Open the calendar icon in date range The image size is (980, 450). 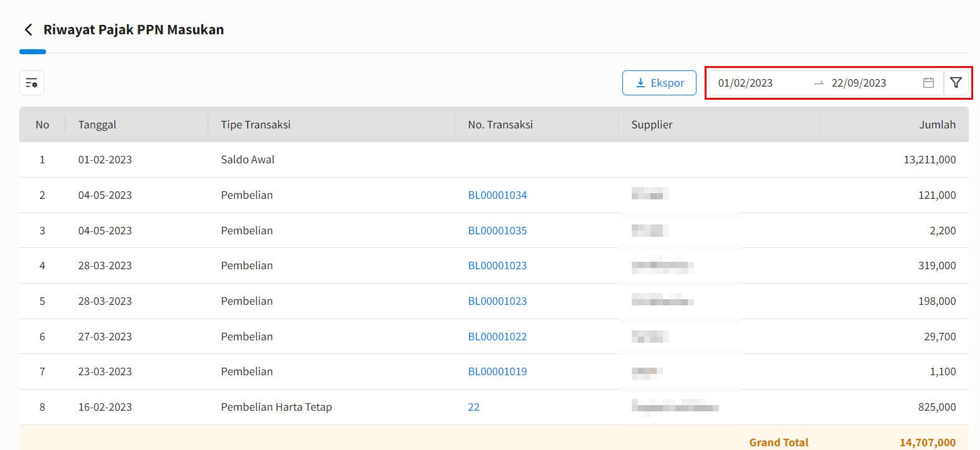click(928, 83)
